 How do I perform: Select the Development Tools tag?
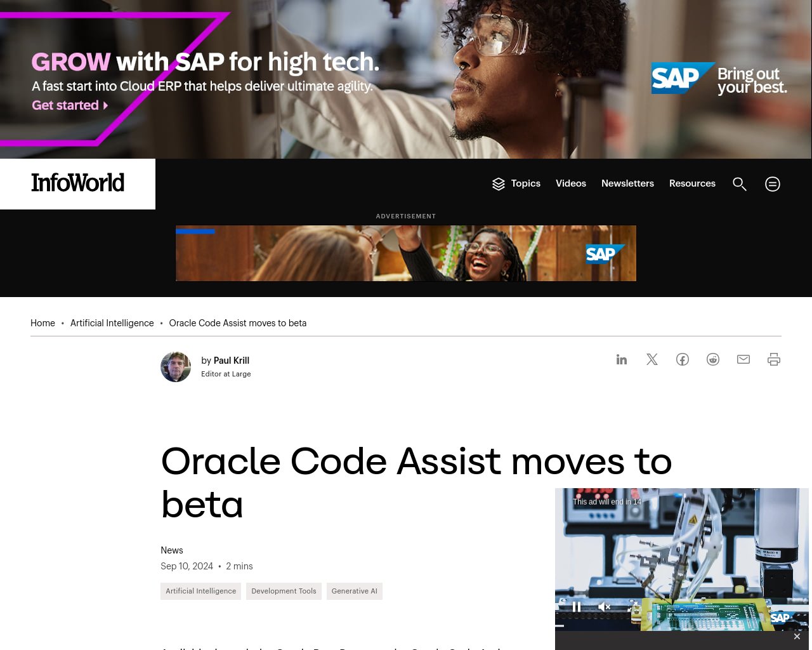tap(284, 591)
